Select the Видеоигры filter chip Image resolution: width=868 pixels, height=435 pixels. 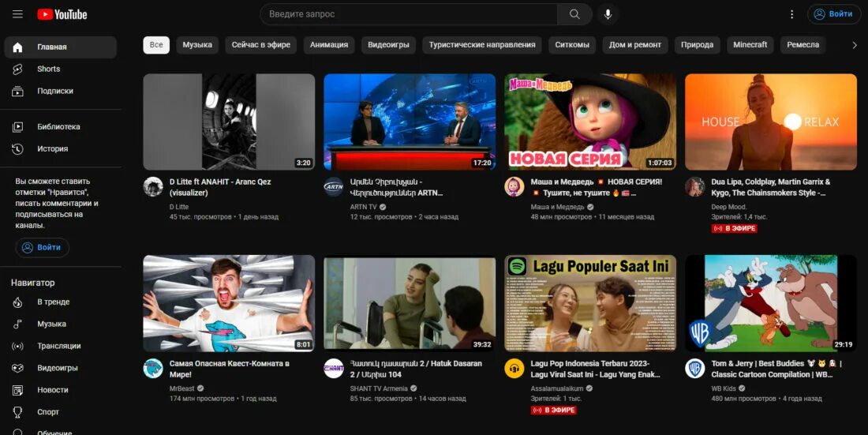[388, 45]
